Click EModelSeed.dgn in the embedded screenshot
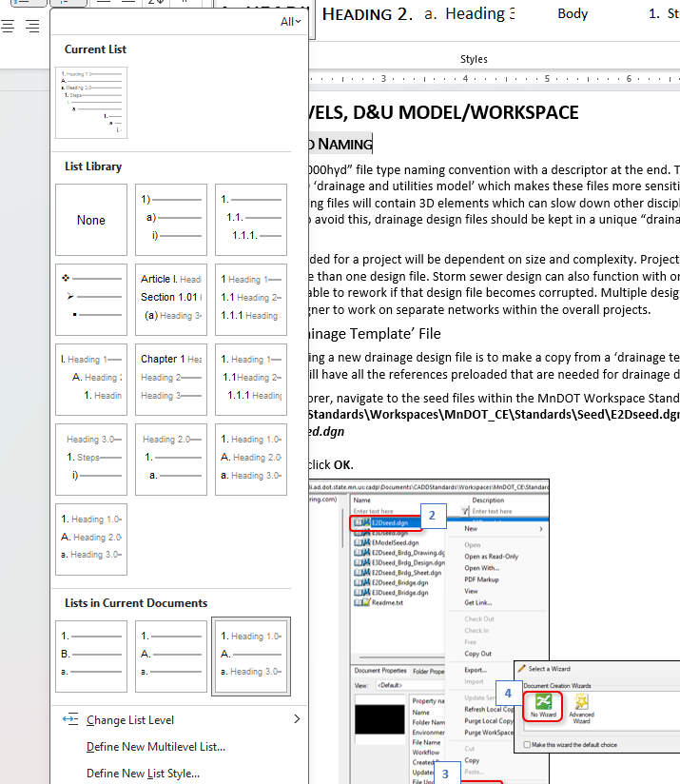 396,542
